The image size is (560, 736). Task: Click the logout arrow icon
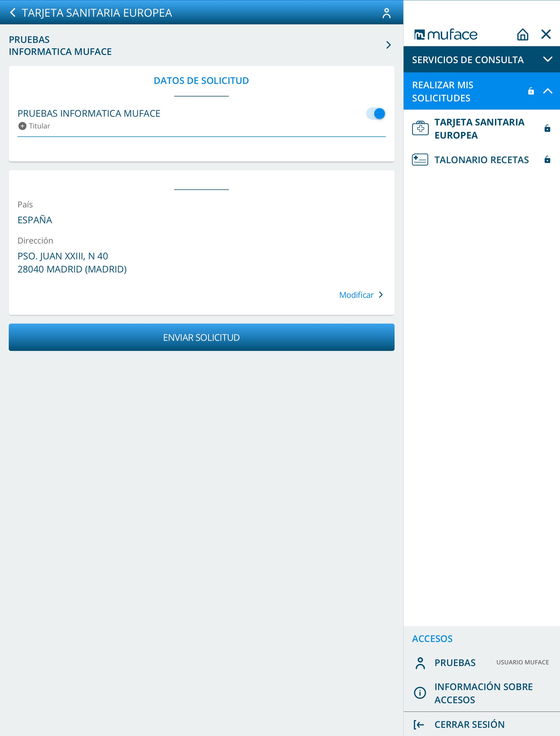pos(419,724)
